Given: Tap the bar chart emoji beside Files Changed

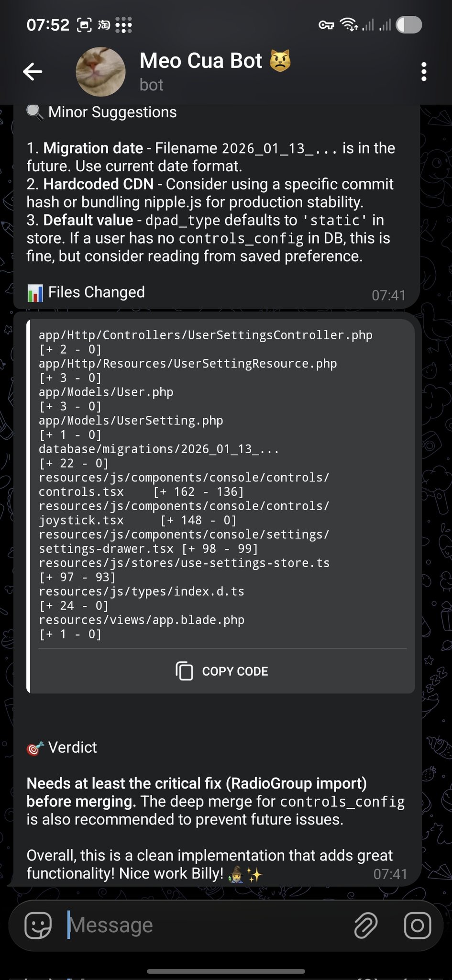Looking at the screenshot, I should click(x=35, y=293).
